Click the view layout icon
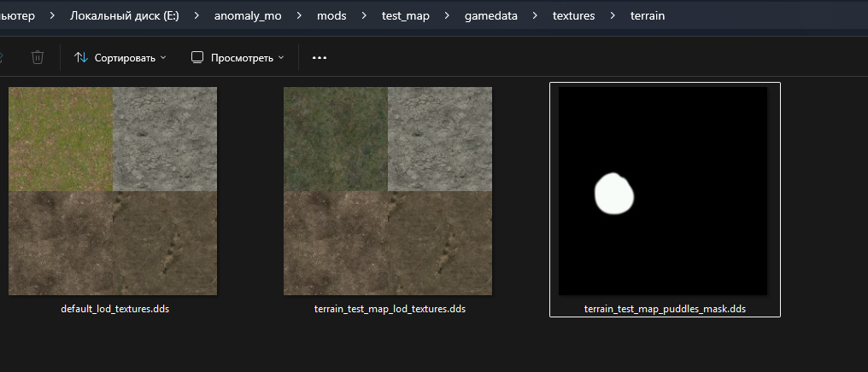This screenshot has height=372, width=868. click(x=197, y=57)
